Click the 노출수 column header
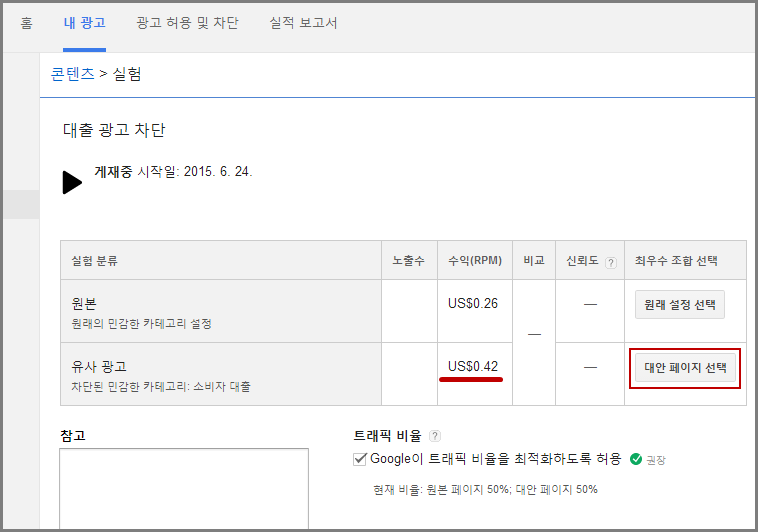This screenshot has height=532, width=758. tap(408, 261)
